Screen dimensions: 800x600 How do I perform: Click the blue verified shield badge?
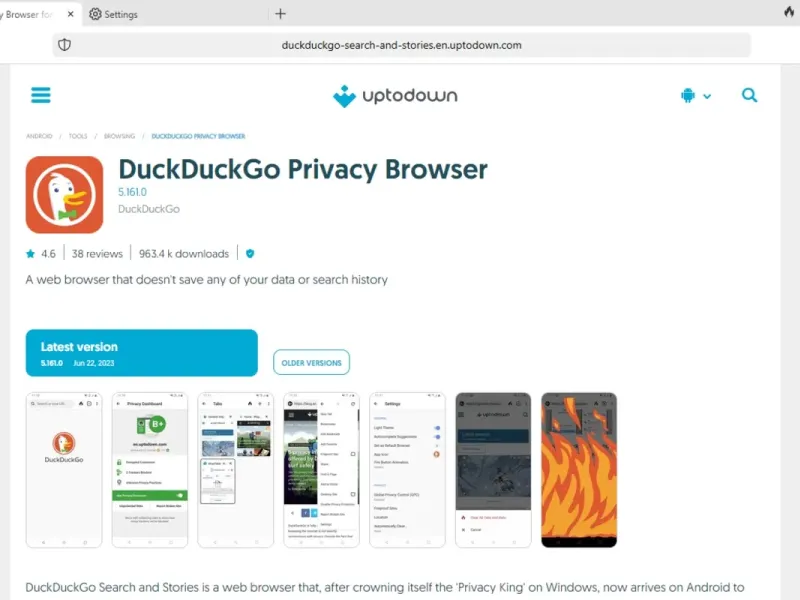point(250,254)
